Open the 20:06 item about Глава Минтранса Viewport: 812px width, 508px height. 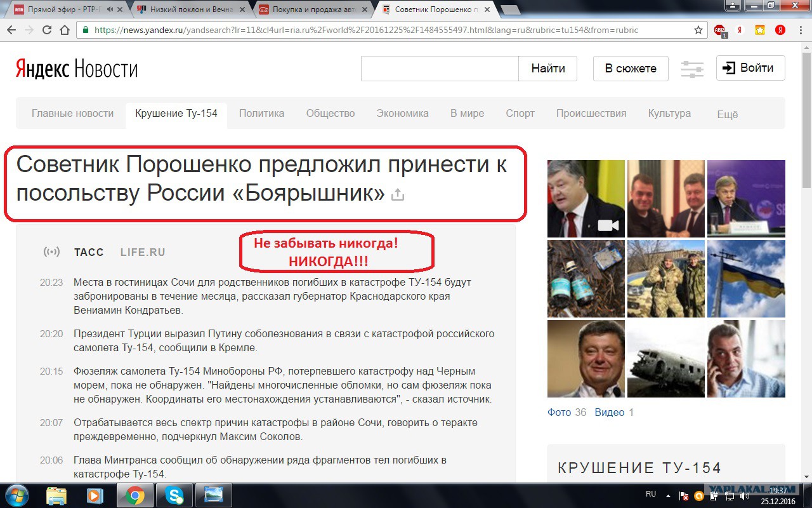(x=260, y=467)
